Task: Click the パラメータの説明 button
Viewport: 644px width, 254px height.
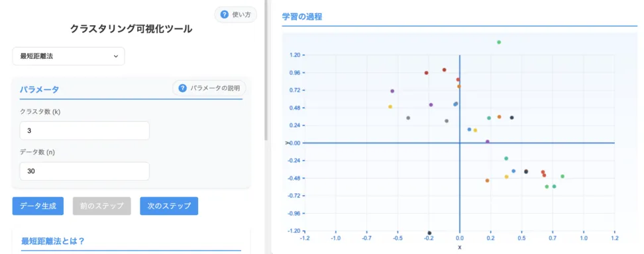Action: pos(209,88)
